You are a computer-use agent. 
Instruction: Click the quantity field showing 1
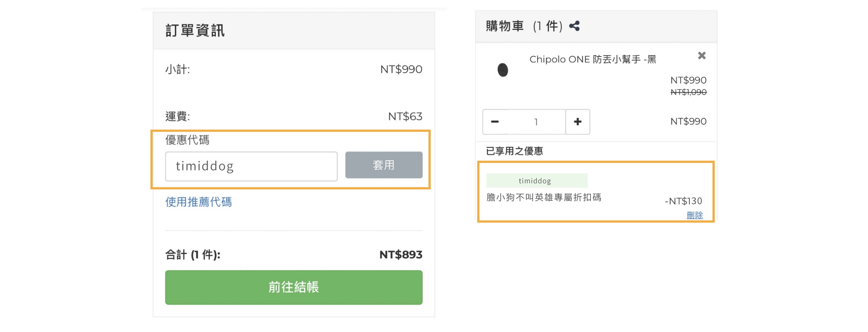(536, 122)
